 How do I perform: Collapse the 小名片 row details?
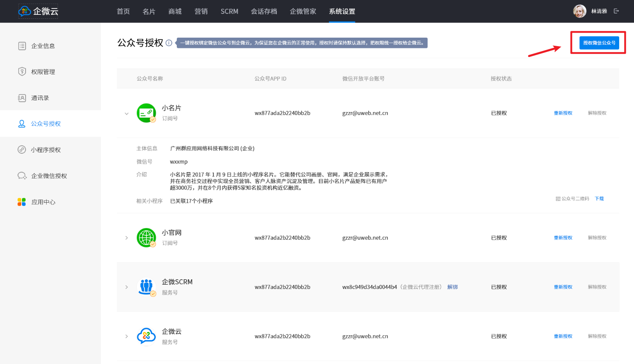pos(127,113)
